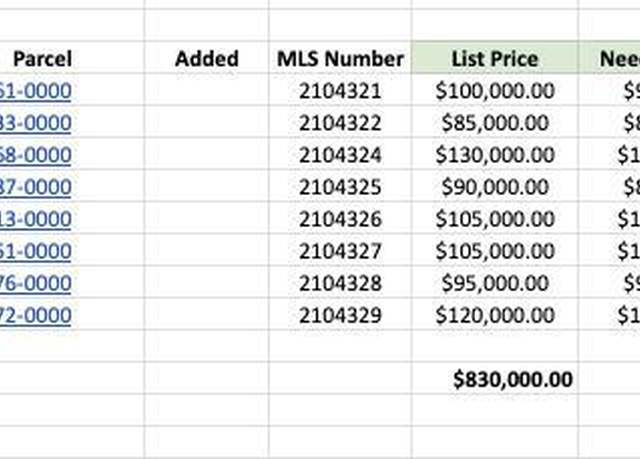Select the MLS number 2104321 cell
This screenshot has width=640, height=459.
(340, 91)
